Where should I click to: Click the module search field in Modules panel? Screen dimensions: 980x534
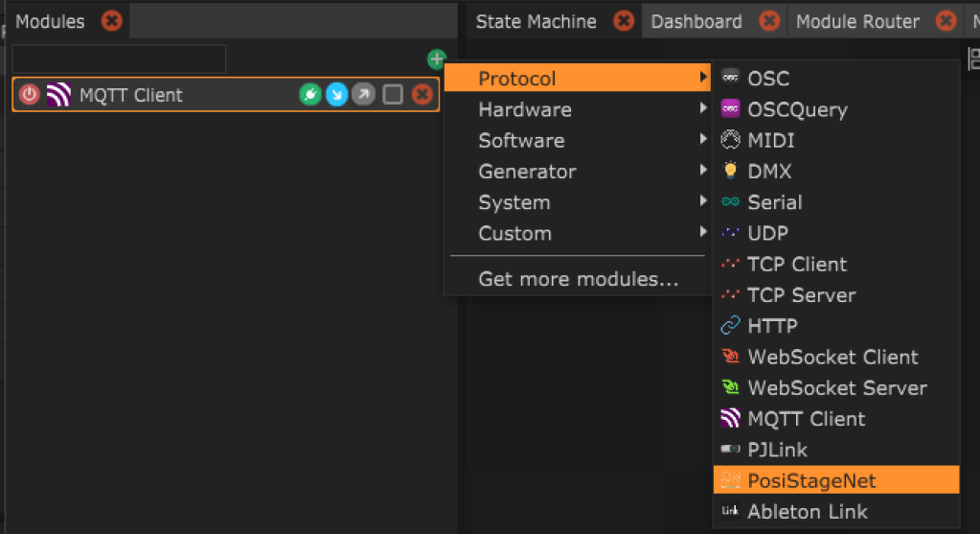(x=119, y=59)
